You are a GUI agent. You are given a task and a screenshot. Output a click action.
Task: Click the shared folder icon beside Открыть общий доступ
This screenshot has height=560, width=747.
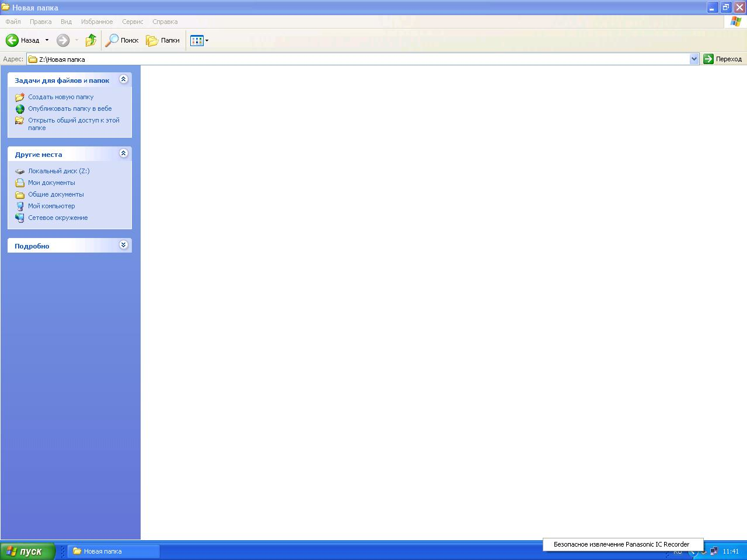(x=20, y=121)
